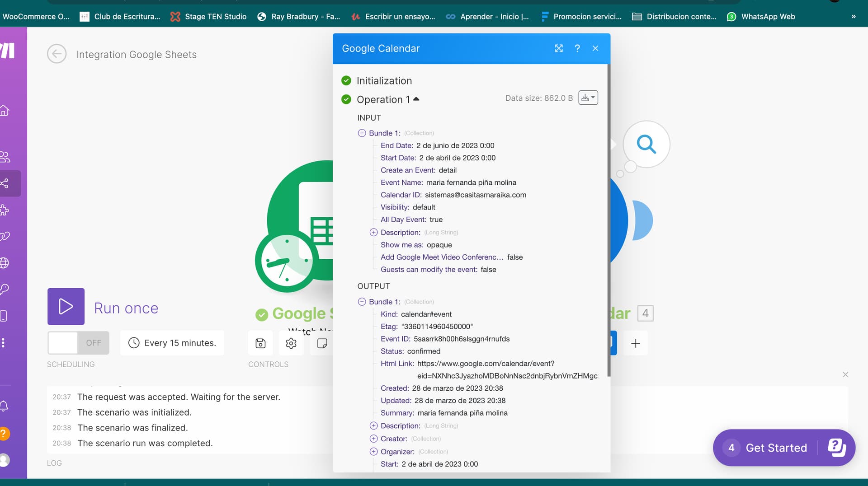Expand the Organizer collection

coord(373,451)
